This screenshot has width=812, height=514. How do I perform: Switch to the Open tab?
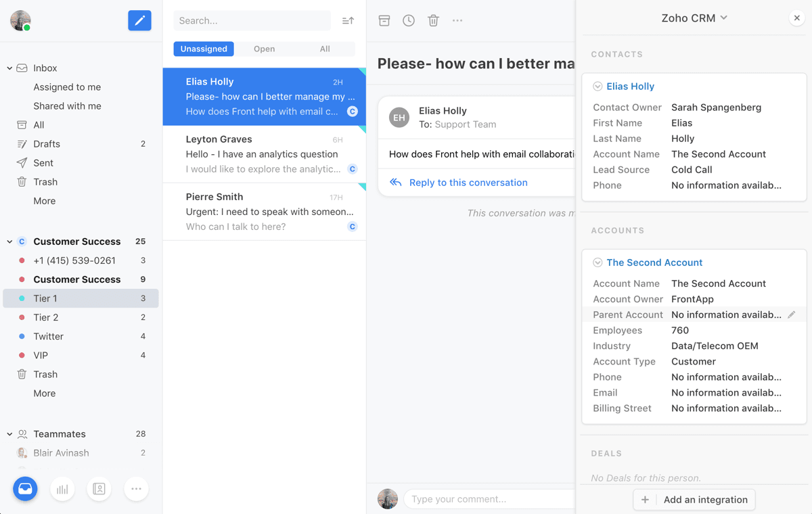[x=264, y=49]
